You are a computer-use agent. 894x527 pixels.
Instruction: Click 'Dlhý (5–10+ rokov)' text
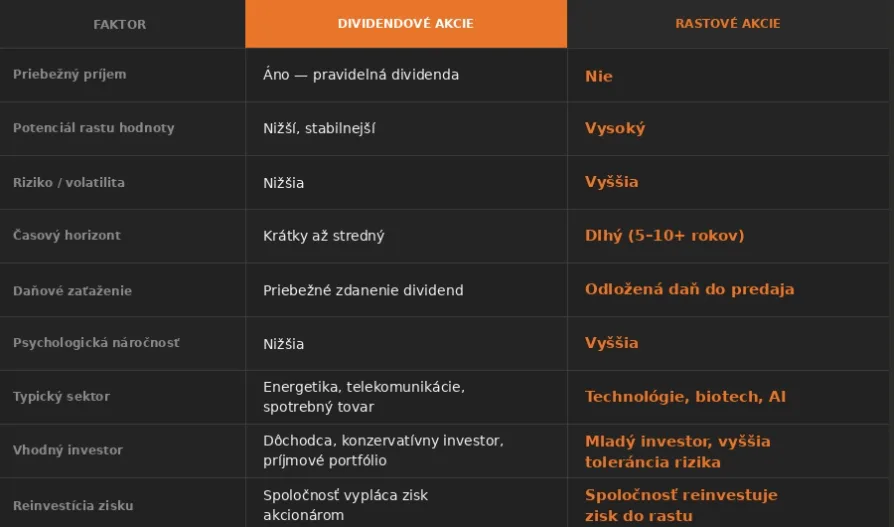(664, 236)
